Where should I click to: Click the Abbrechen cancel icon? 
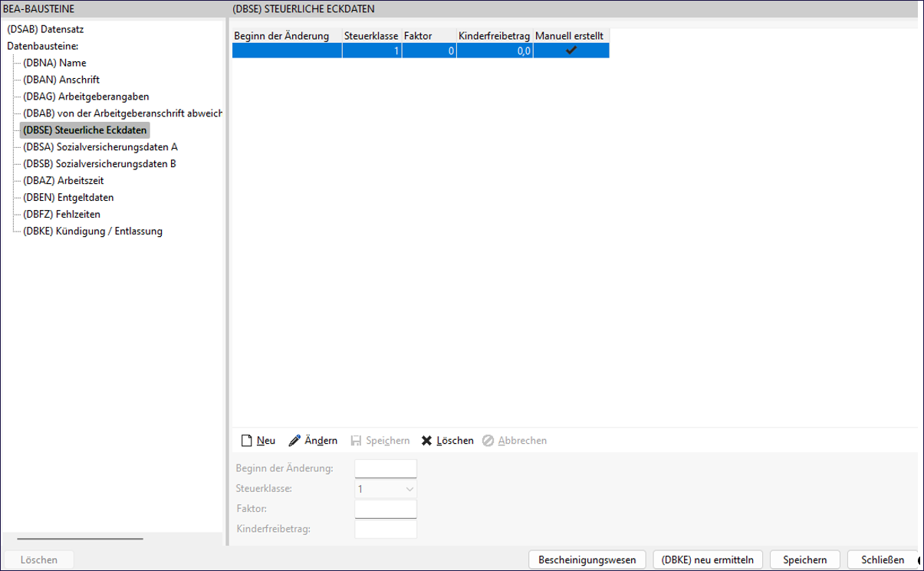(x=488, y=441)
